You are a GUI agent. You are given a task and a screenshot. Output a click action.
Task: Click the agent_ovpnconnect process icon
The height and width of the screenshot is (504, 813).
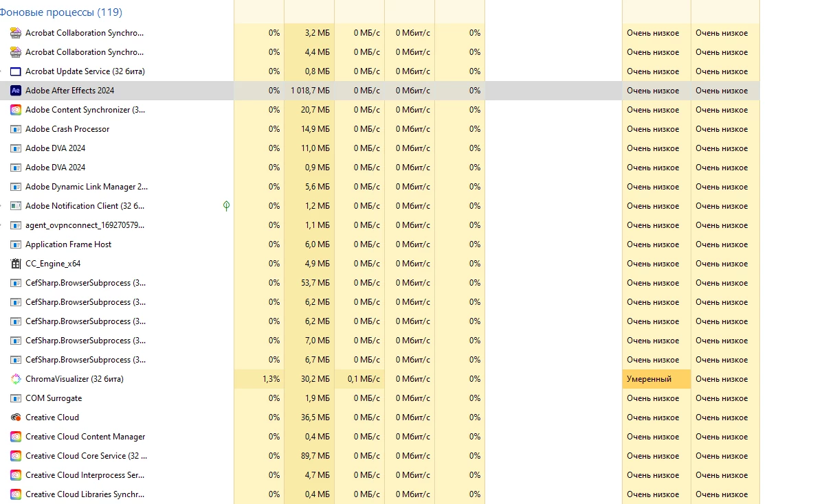[x=16, y=225]
